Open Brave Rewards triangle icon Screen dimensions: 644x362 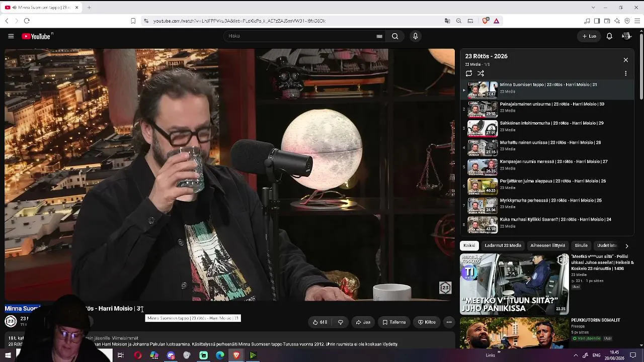(x=496, y=21)
